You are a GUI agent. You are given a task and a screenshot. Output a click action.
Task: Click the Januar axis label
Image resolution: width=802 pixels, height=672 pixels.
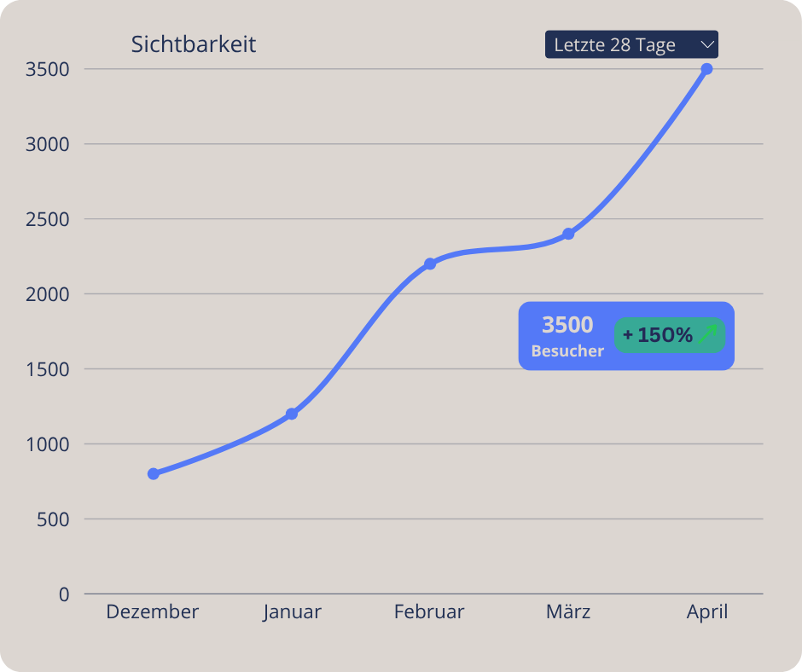pos(292,612)
